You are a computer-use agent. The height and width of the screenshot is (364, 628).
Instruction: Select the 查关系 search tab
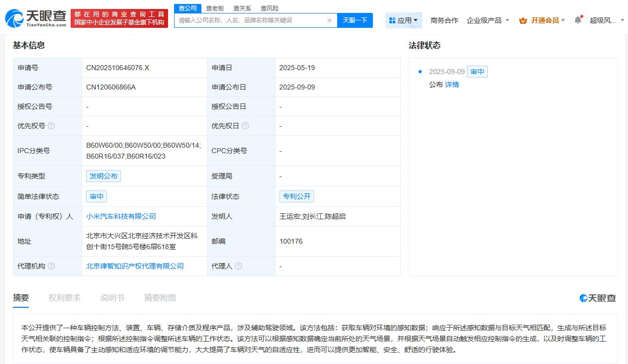(x=242, y=8)
